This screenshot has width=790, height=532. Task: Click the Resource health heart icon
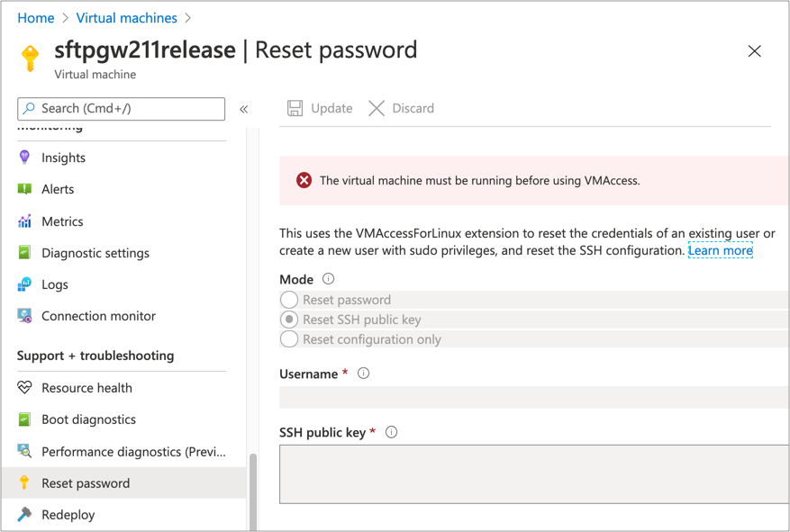pos(24,388)
